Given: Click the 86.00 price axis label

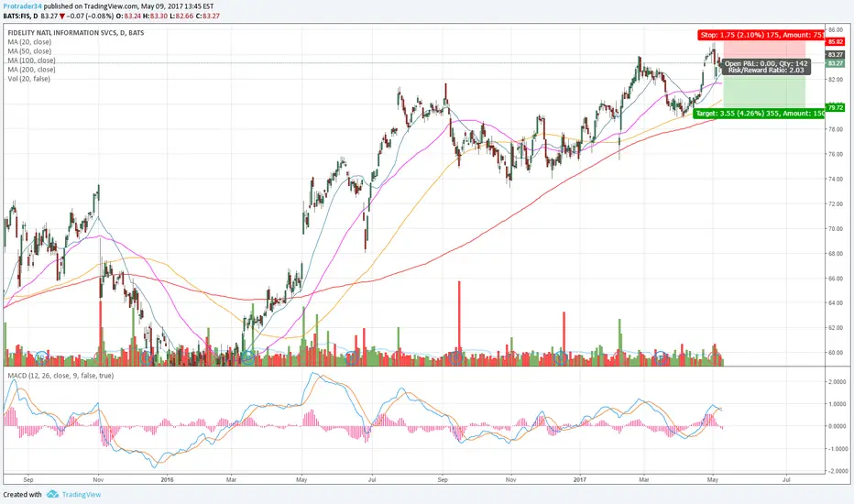Looking at the screenshot, I should [835, 29].
